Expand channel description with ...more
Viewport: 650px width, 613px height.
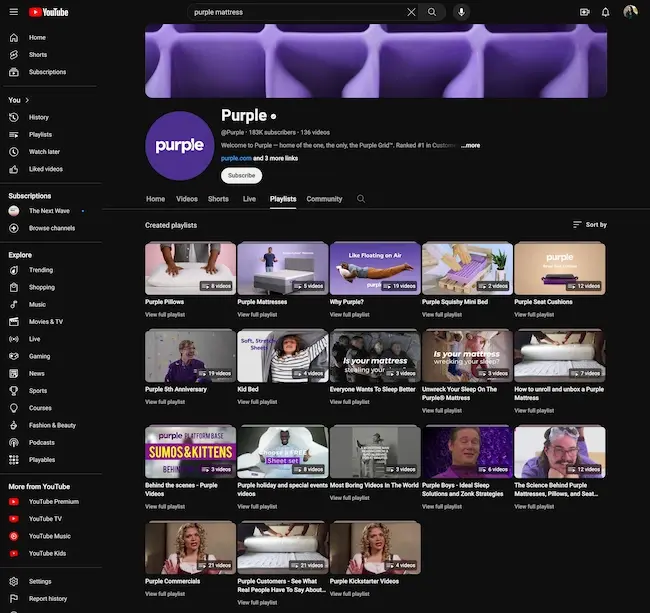(x=470, y=145)
